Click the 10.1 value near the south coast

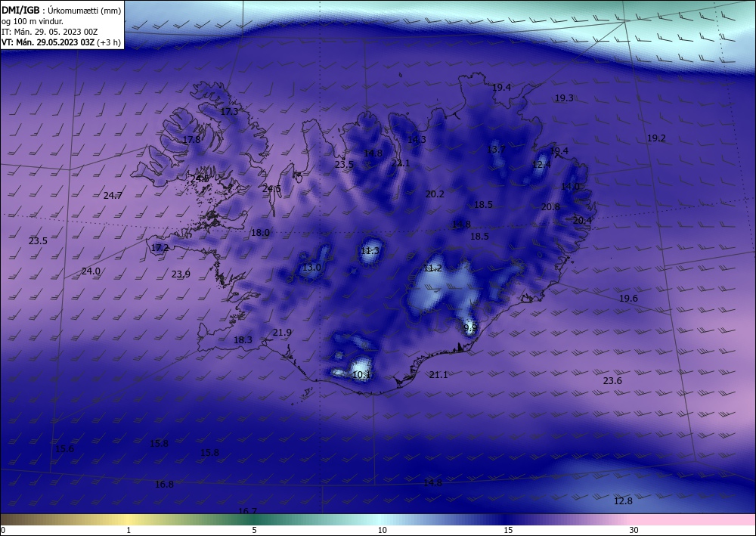tap(361, 374)
